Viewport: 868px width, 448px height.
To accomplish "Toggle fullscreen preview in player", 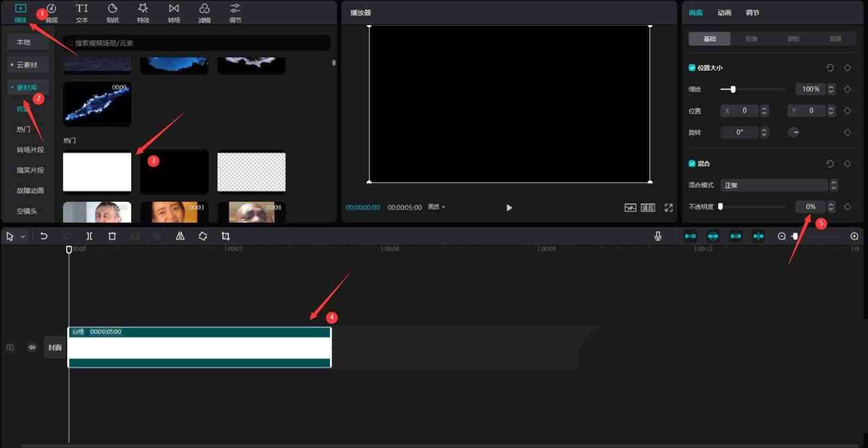I will pyautogui.click(x=668, y=207).
